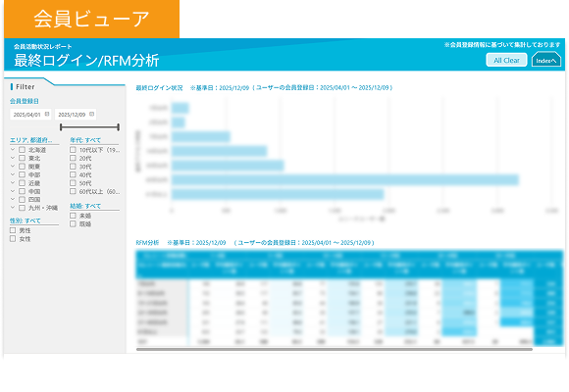The image size is (569, 392).
Task: Check the 未婚 marital status checkbox
Action: (x=73, y=216)
